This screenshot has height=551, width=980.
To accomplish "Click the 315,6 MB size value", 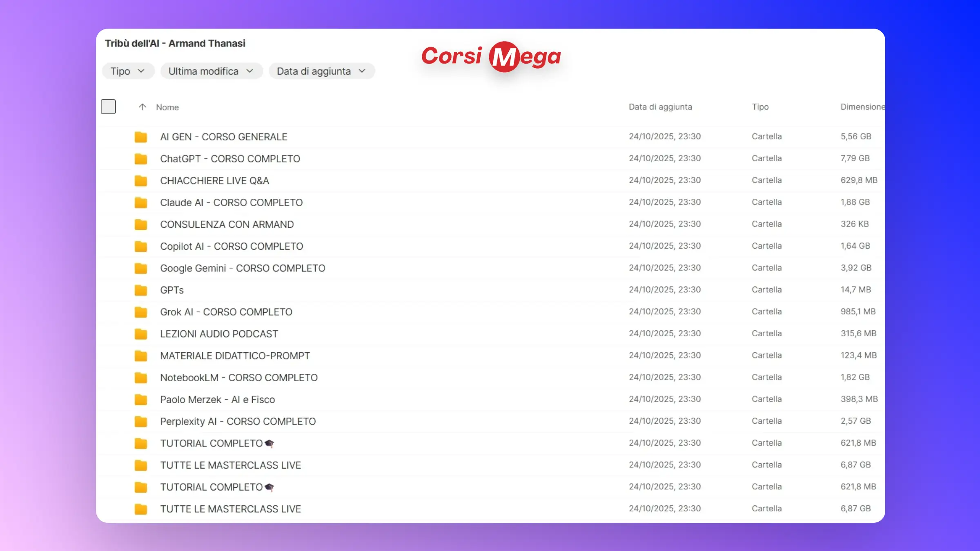I will pyautogui.click(x=858, y=333).
